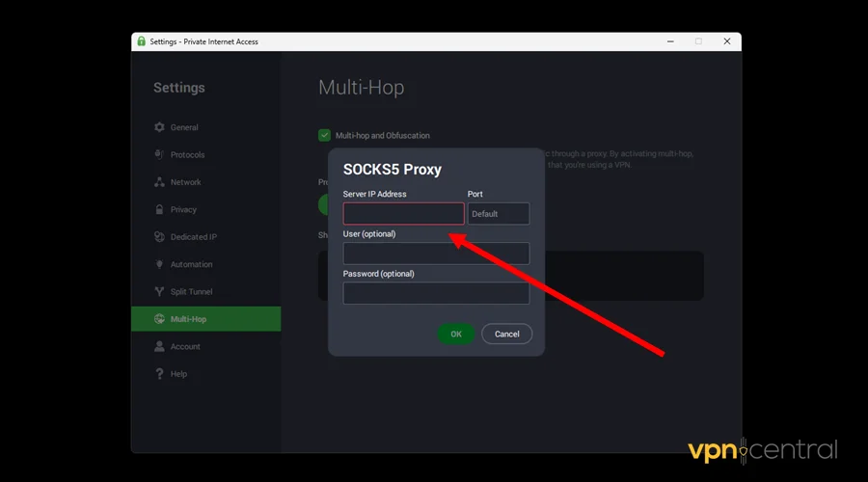Click the Privacy padlock icon

pos(159,209)
